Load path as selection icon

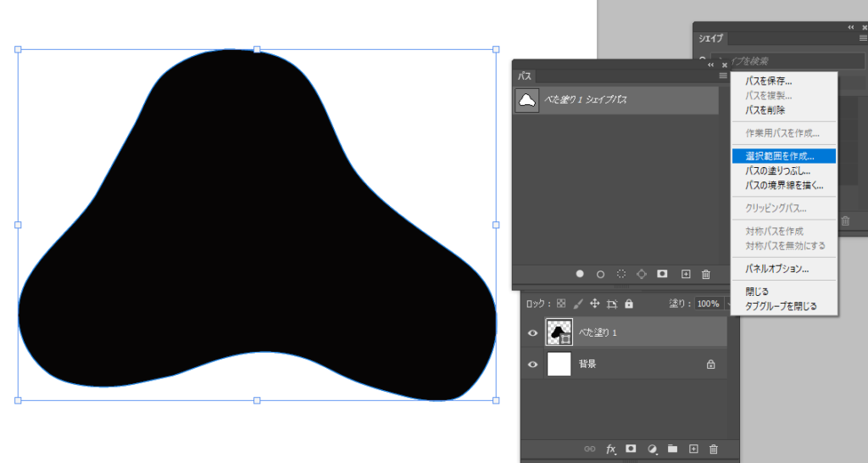click(x=621, y=274)
